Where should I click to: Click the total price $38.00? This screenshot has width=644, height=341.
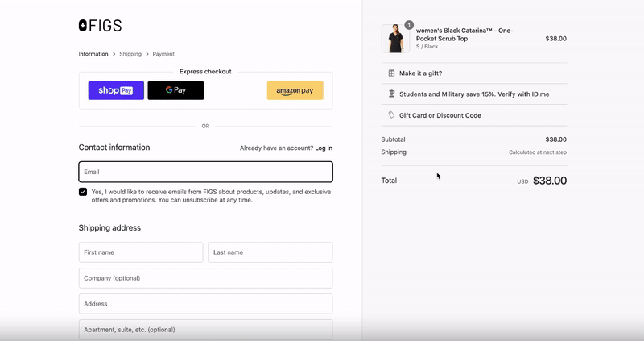[550, 181]
